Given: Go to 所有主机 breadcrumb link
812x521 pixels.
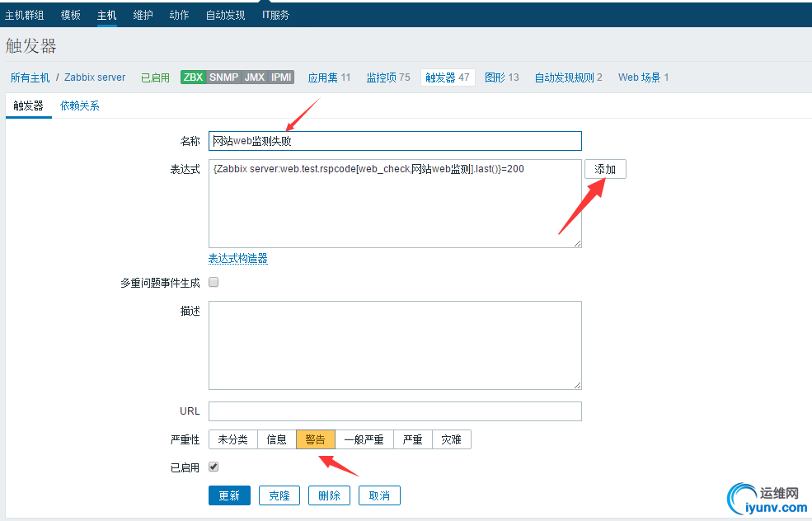Looking at the screenshot, I should pyautogui.click(x=30, y=77).
